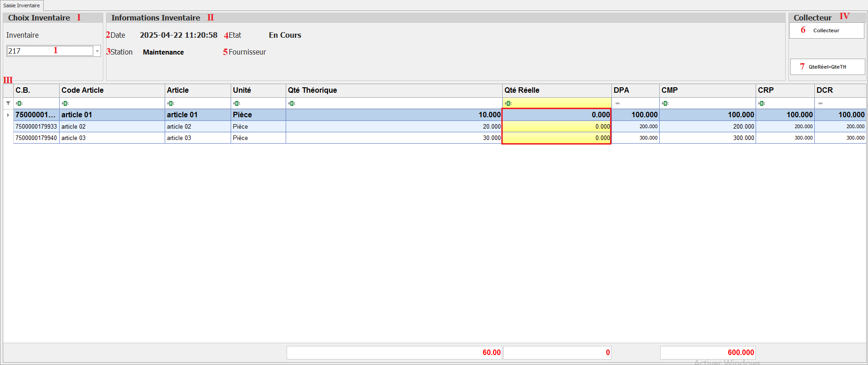Click the filter funnel icon in filter row
Viewport: 868px width, 365px height.
[8, 103]
